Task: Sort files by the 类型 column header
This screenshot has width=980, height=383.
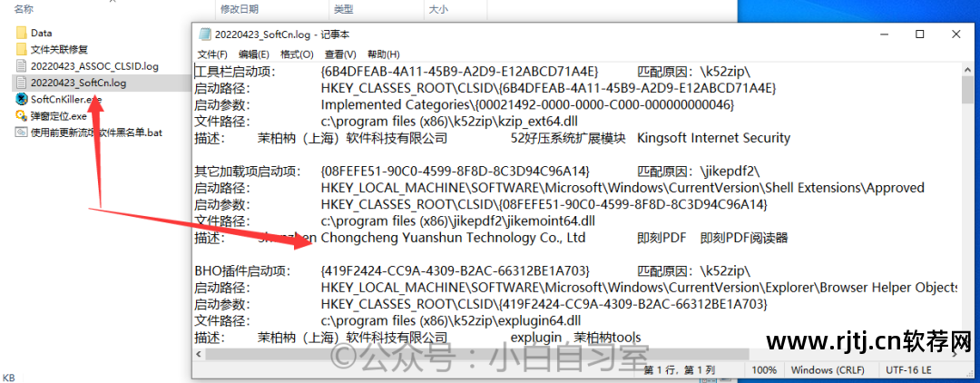Action: click(343, 9)
